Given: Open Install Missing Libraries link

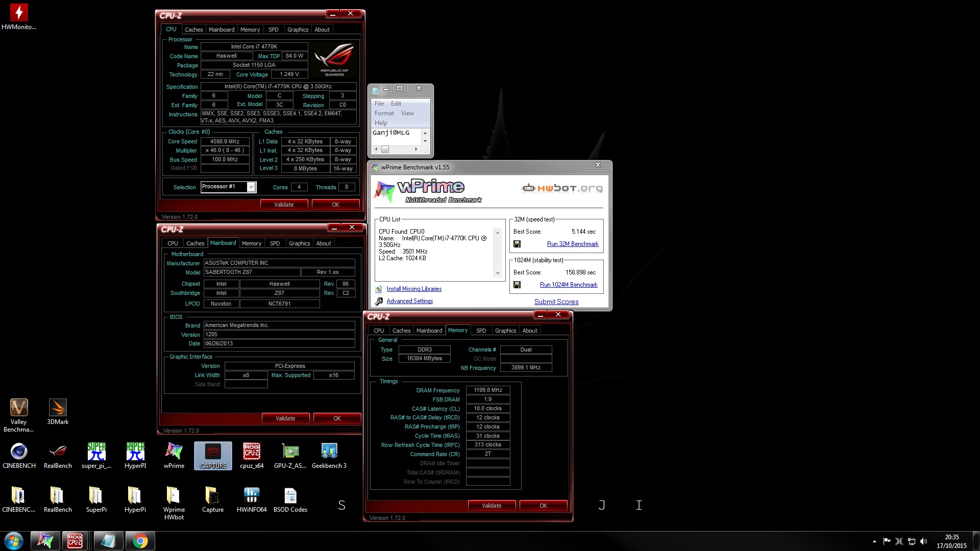Looking at the screenshot, I should coord(414,289).
